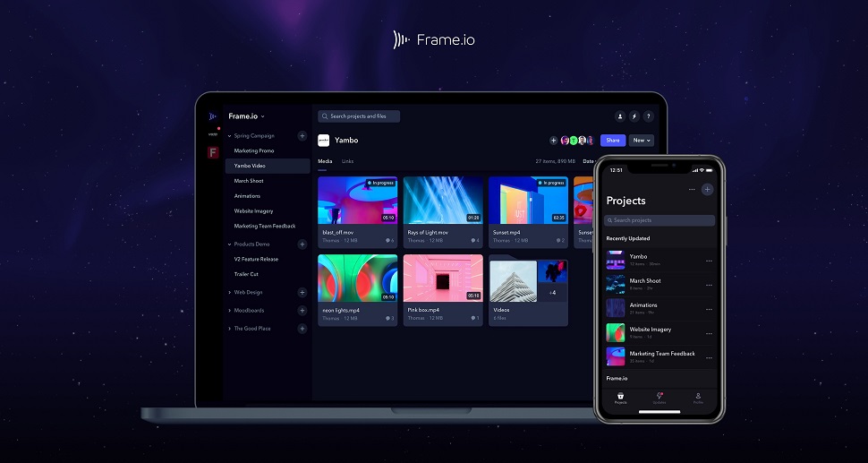Screen dimensions: 868x463
Task: Tap the Projects tab on phone
Action: (x=620, y=399)
